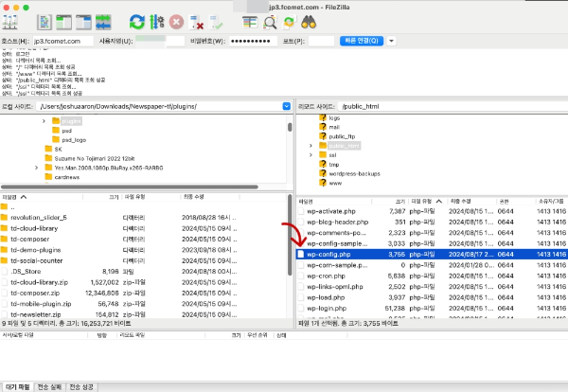Open the Quickconnect history dropdown arrow
568x392 pixels.
[391, 41]
